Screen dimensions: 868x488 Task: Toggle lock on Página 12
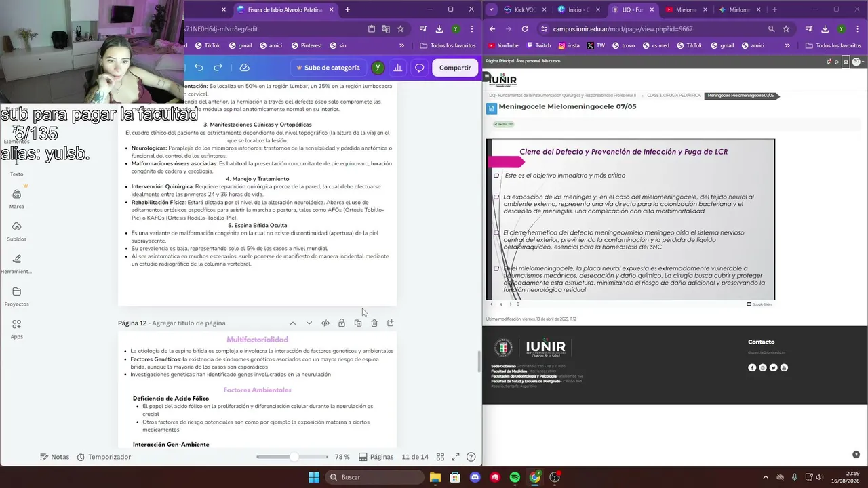pos(341,323)
